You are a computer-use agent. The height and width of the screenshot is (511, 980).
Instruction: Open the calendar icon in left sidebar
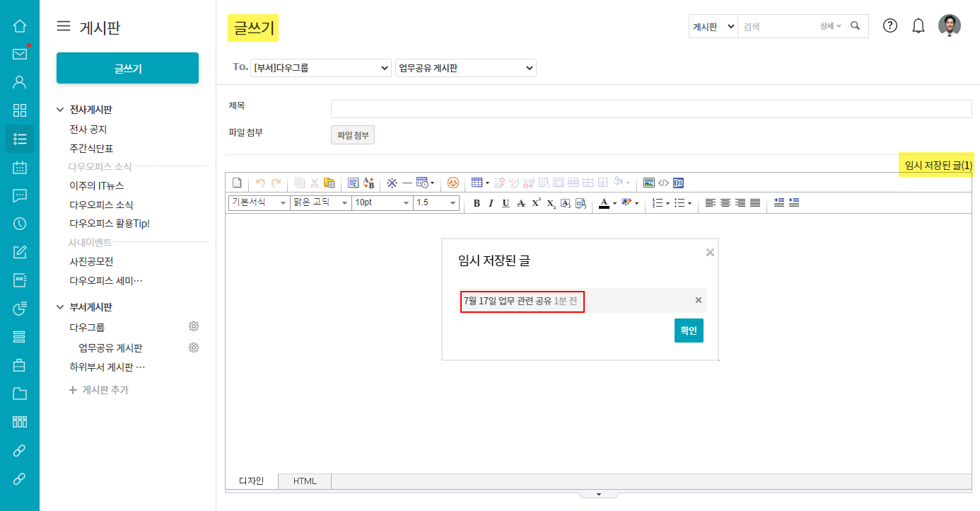[20, 168]
